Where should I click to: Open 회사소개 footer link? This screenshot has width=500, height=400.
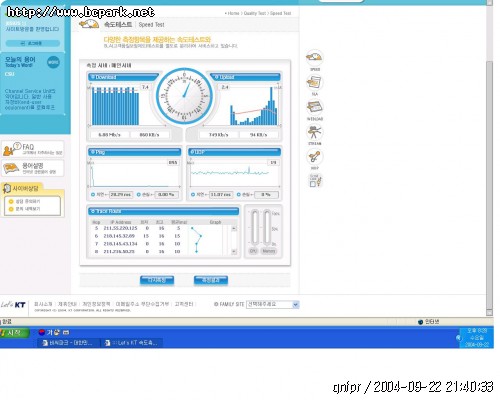[43, 304]
